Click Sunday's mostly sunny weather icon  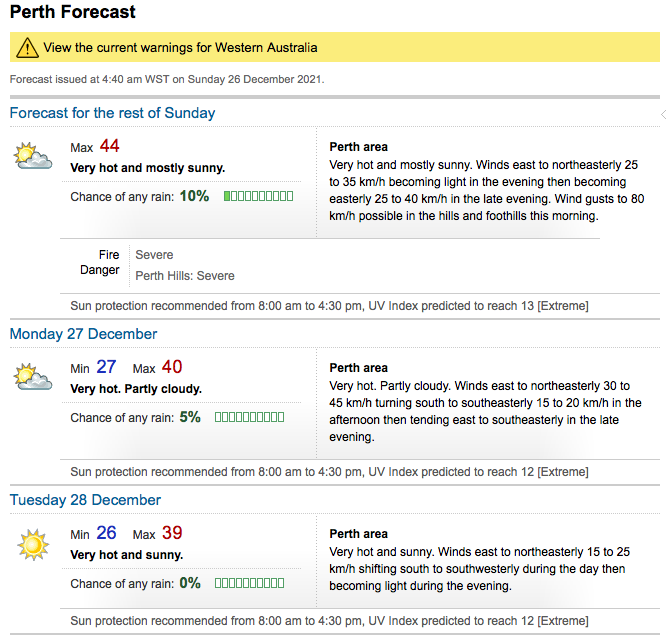pyautogui.click(x=33, y=156)
